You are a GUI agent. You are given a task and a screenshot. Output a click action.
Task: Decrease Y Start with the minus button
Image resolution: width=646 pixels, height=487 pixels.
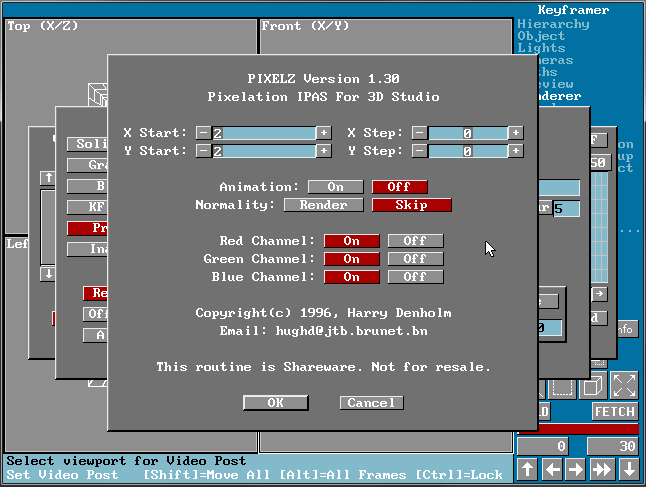203,151
